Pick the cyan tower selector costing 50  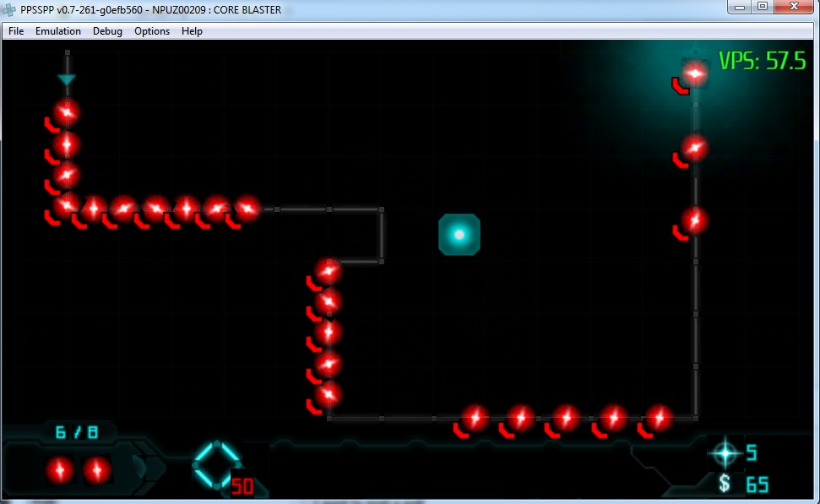point(216,463)
